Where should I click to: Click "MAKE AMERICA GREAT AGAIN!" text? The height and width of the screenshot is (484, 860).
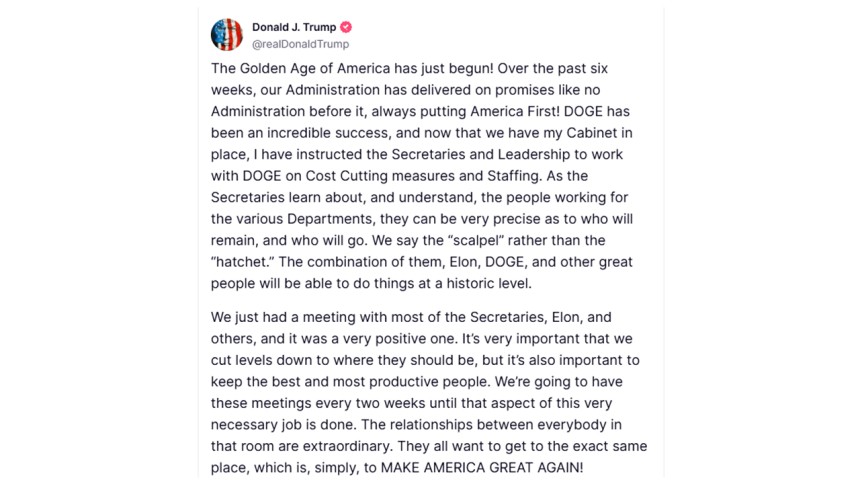coord(482,468)
